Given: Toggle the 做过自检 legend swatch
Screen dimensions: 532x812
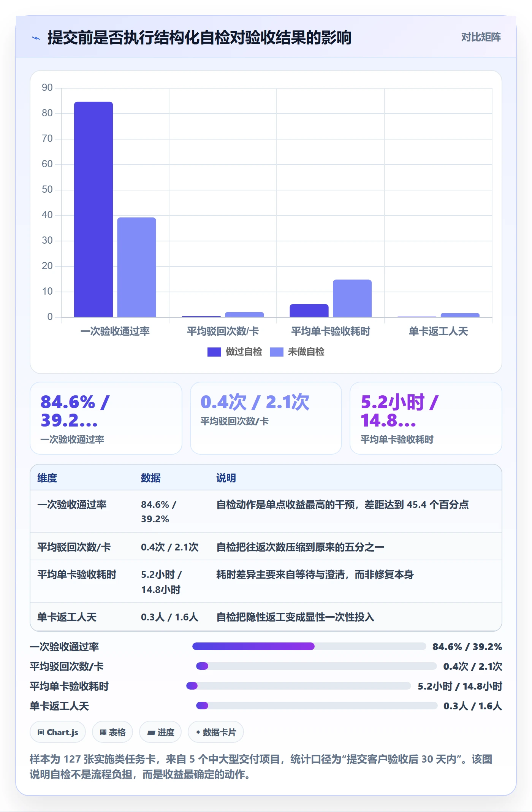Looking at the screenshot, I should 214,352.
